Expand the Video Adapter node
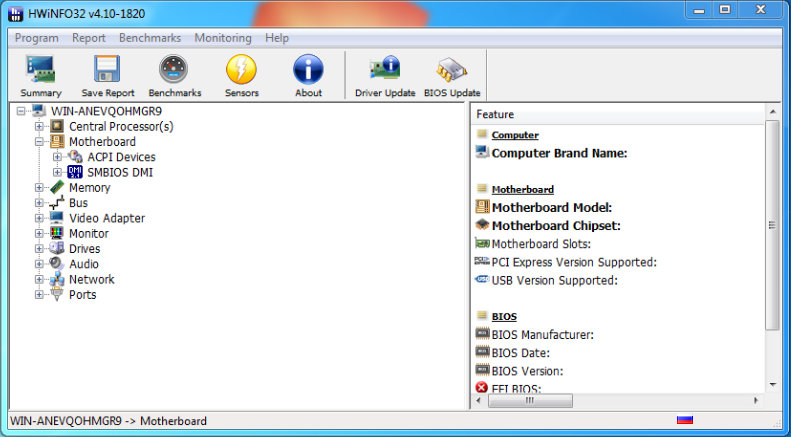Screen dimensions: 791x437 pyautogui.click(x=39, y=218)
